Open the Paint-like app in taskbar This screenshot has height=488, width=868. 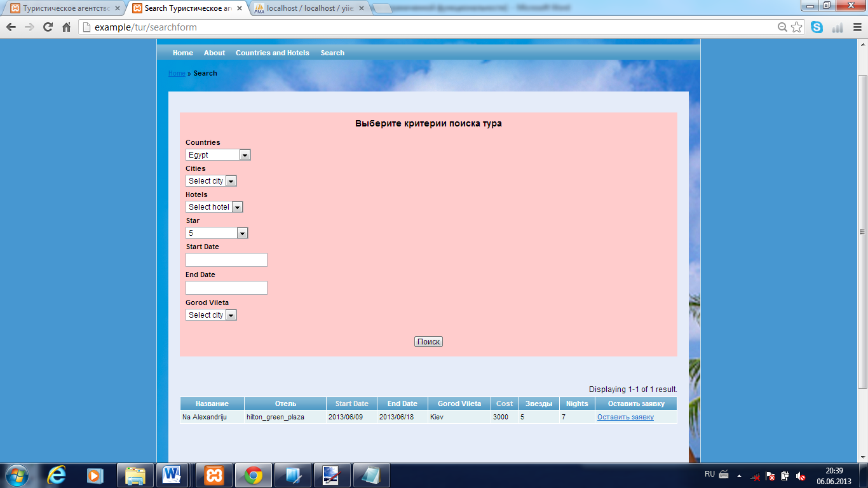pos(332,475)
